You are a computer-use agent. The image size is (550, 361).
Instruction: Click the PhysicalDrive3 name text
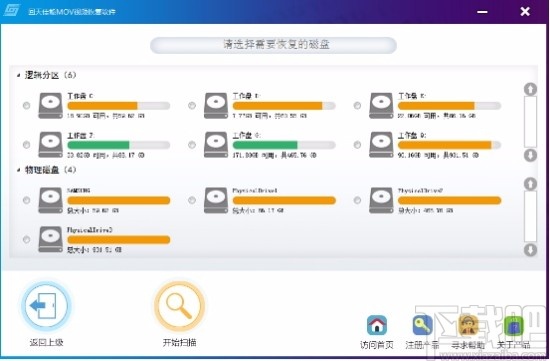point(90,230)
